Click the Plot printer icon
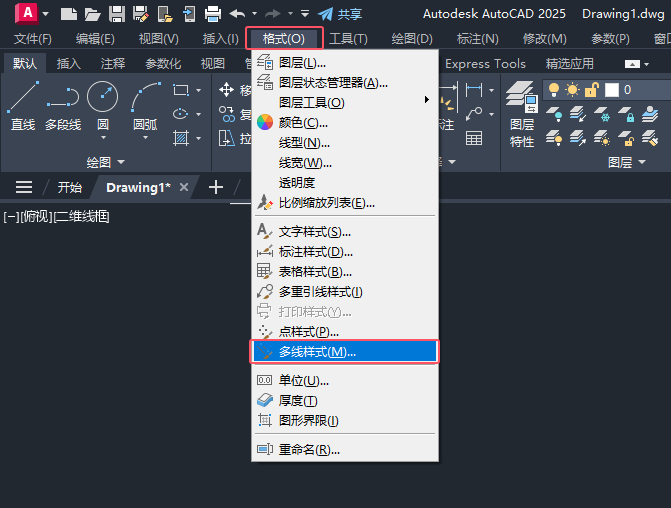Image resolution: width=671 pixels, height=508 pixels. [x=213, y=14]
